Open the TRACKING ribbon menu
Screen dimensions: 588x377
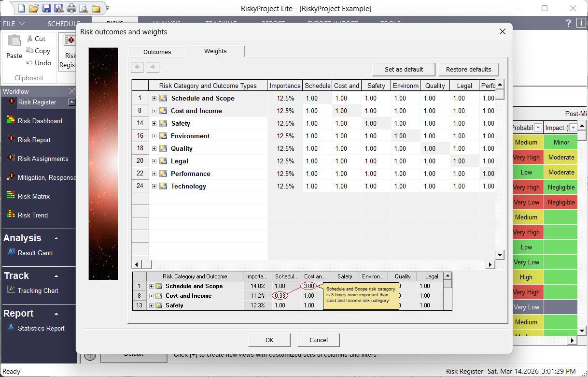pos(221,23)
